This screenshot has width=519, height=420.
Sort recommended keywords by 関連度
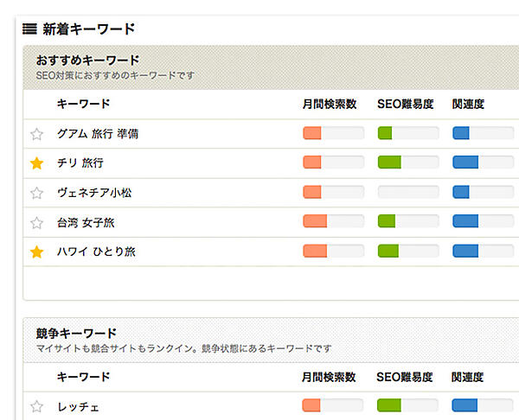(x=468, y=105)
